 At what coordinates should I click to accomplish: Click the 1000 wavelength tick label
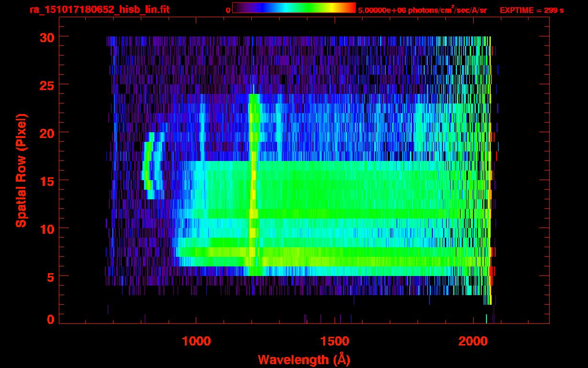point(196,341)
